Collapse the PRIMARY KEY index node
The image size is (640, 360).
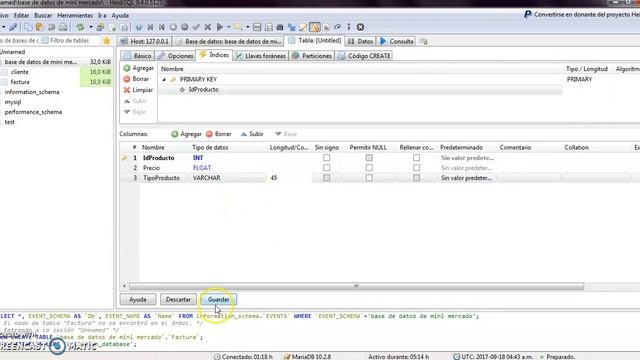(164, 80)
